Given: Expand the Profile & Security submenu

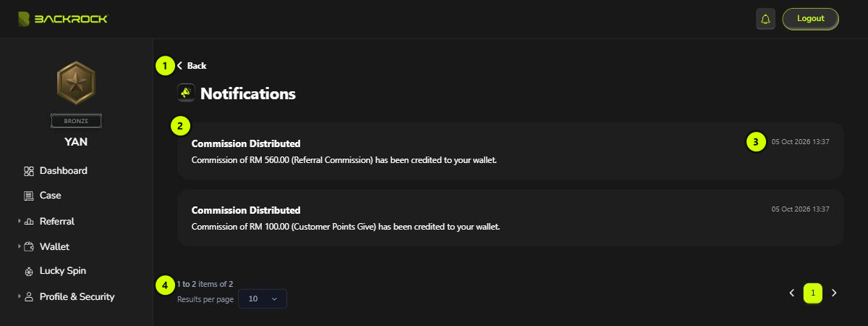Looking at the screenshot, I should point(20,296).
